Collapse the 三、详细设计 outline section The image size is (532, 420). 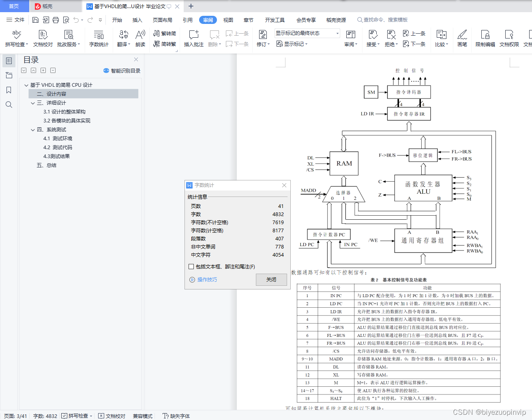pyautogui.click(x=33, y=103)
